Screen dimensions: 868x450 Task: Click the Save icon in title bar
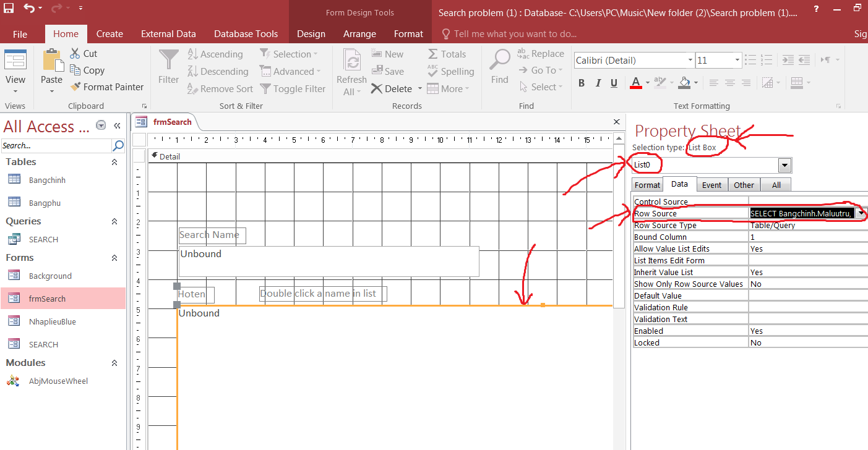(x=9, y=9)
